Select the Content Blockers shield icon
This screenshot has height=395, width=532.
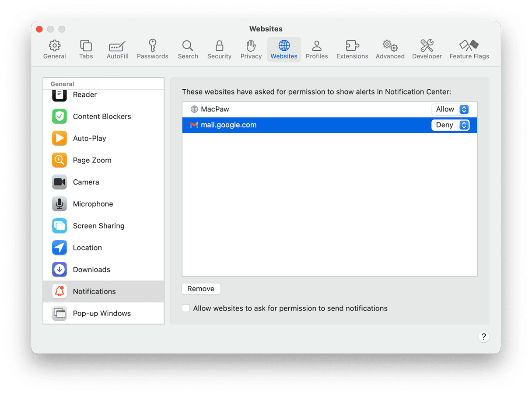(59, 116)
